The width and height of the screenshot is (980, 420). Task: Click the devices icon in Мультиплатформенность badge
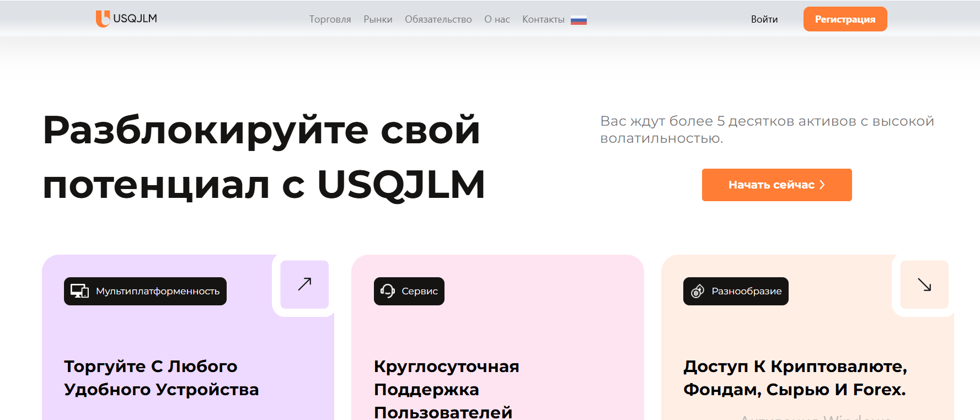80,291
